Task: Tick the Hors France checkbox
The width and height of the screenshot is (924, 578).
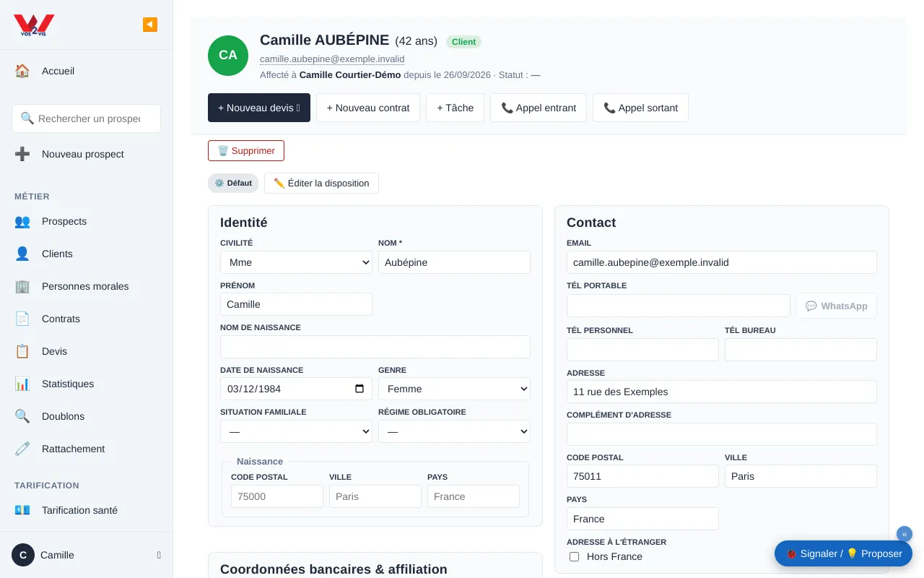Action: coord(575,556)
